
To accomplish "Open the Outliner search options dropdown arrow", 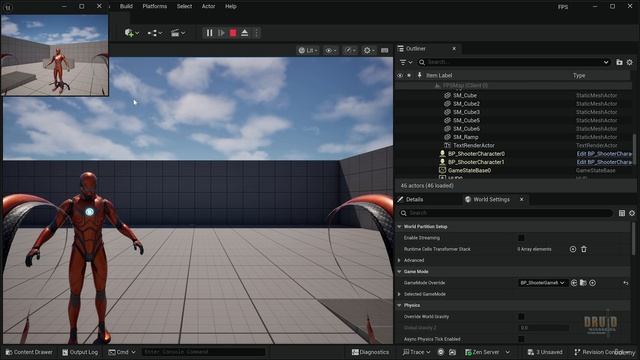I will pos(606,62).
